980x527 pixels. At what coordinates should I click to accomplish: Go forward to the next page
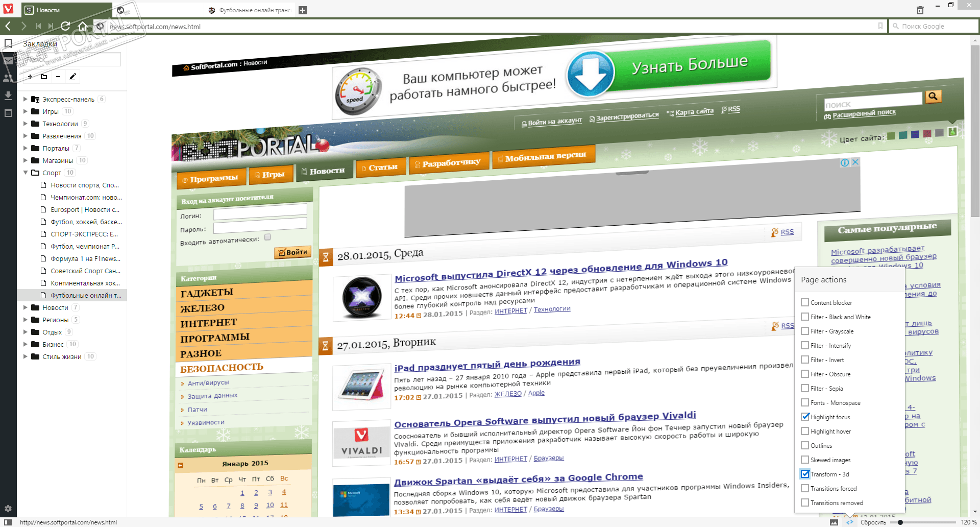tap(23, 26)
